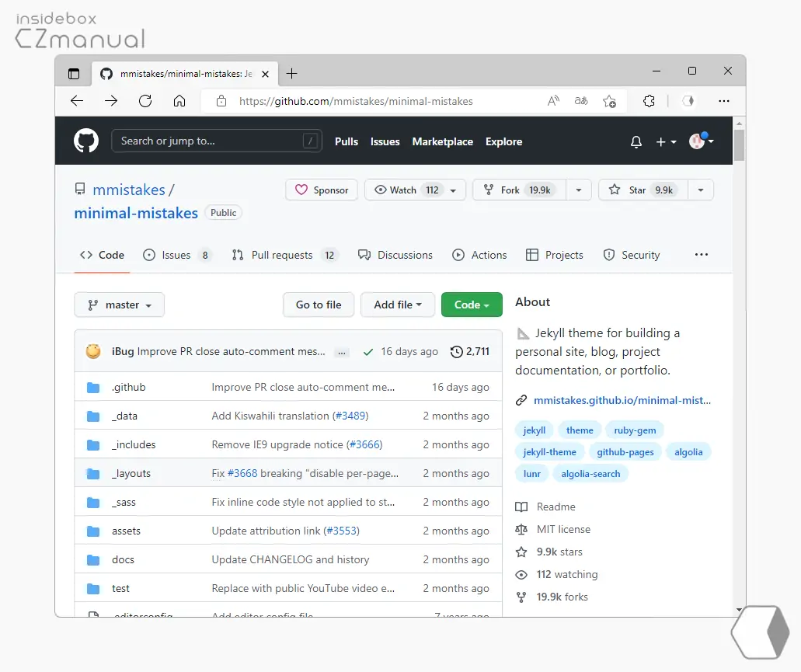Activate the read aloud icon

(x=553, y=100)
